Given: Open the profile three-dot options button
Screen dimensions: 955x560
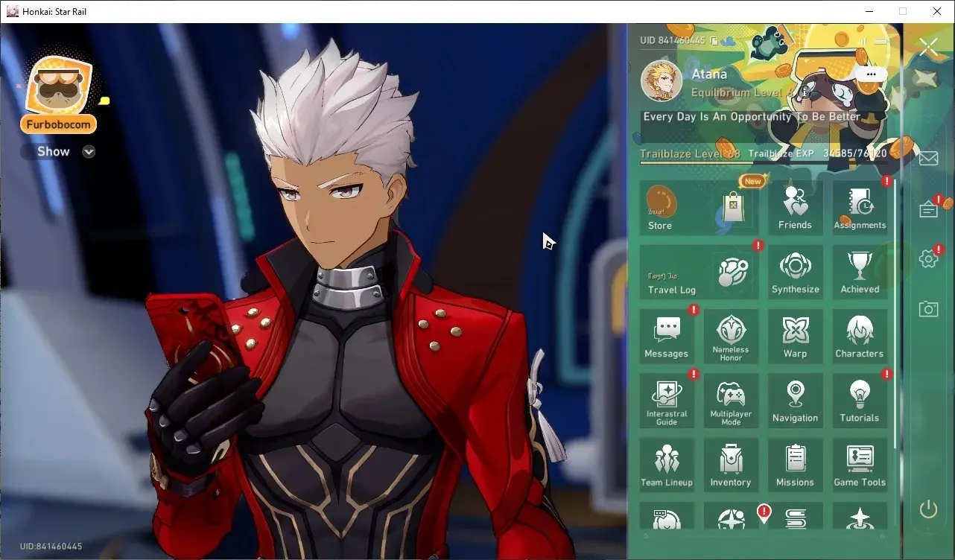Looking at the screenshot, I should click(871, 74).
